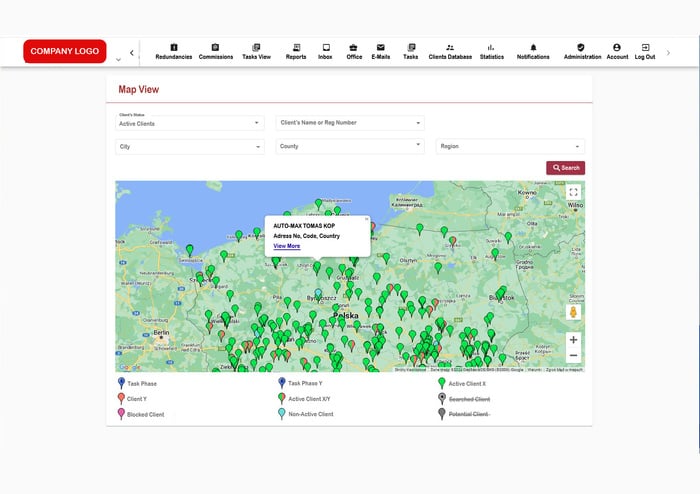Image resolution: width=700 pixels, height=494 pixels.
Task: Expand the Region dropdown
Action: coord(510,147)
